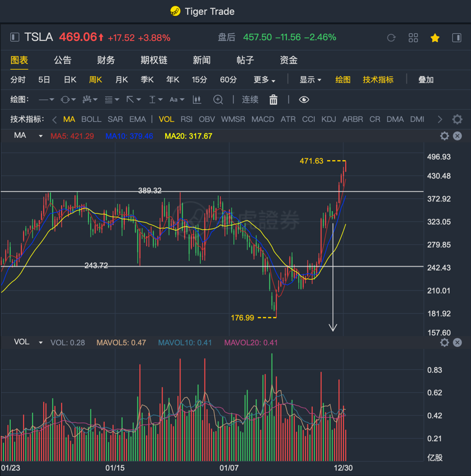Click the zoom-in magnifier icon
Viewport: 471px width, 476px height.
coord(218,100)
